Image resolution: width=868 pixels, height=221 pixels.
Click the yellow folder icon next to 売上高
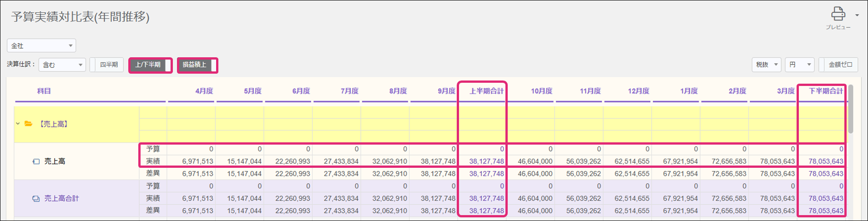click(29, 124)
